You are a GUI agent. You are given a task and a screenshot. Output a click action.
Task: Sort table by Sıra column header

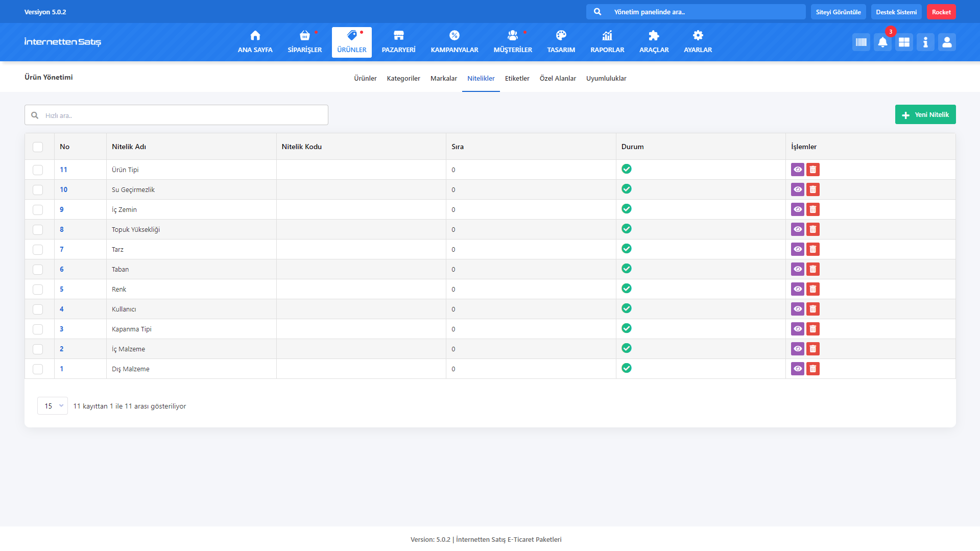coord(458,147)
